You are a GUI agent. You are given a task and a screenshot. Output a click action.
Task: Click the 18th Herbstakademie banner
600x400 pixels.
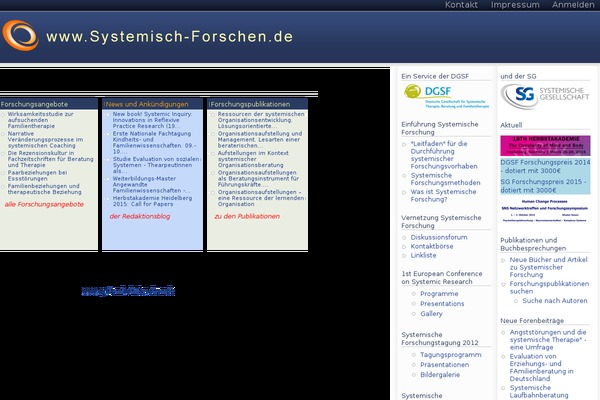(545, 145)
